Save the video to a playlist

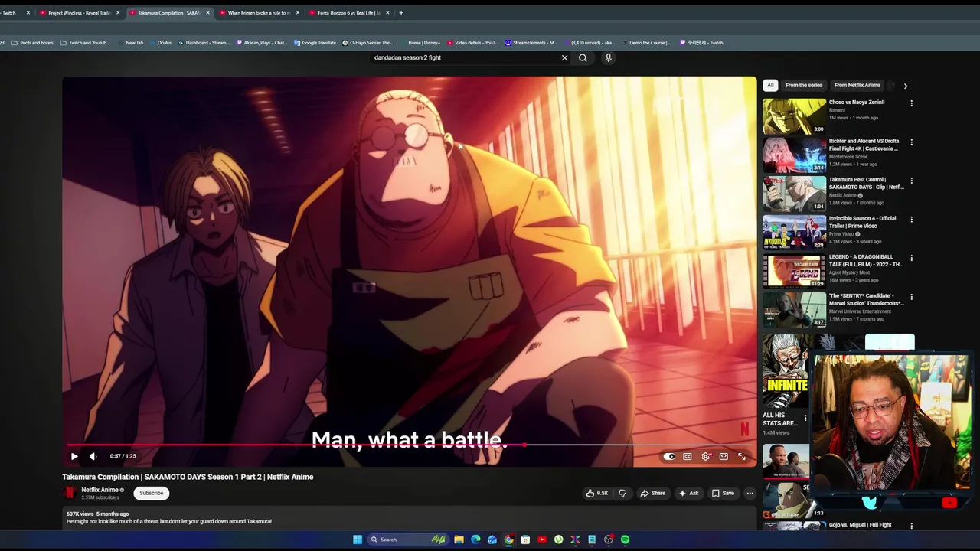coord(723,493)
